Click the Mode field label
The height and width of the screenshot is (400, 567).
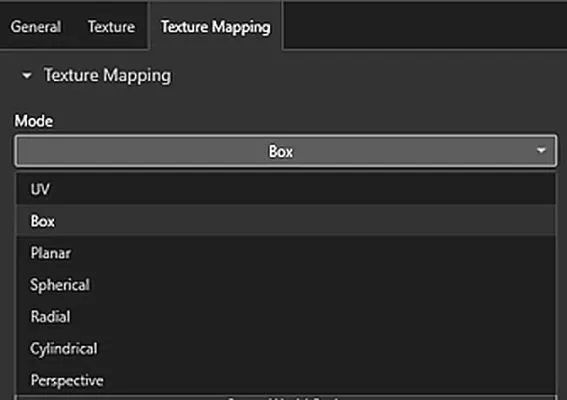tap(34, 121)
